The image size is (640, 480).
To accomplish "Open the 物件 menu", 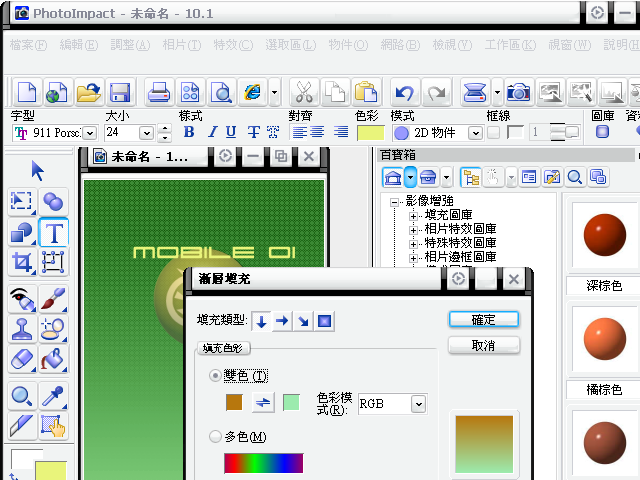I will click(349, 44).
